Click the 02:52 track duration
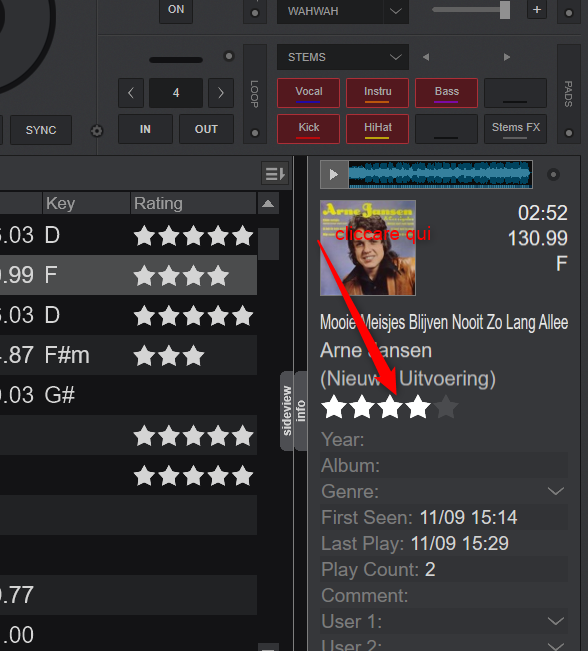 coord(543,213)
